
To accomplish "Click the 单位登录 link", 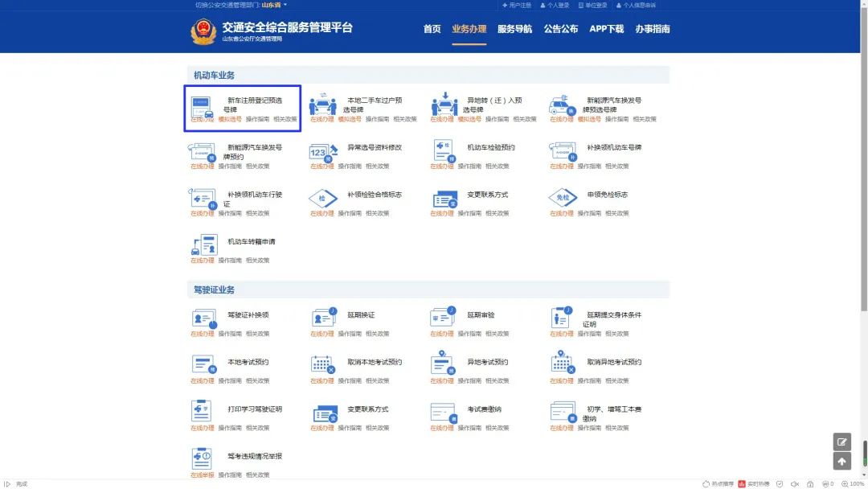I will click(593, 5).
